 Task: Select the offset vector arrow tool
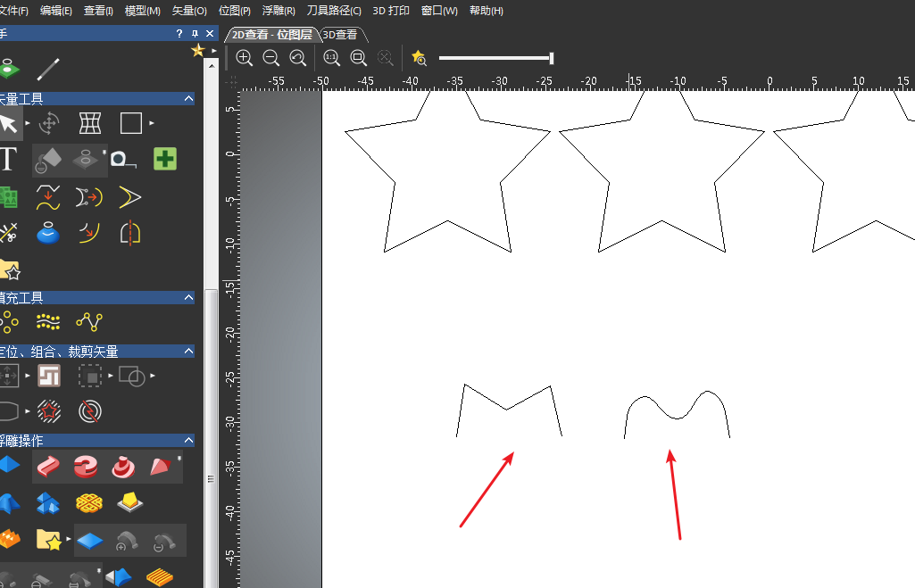point(88,198)
